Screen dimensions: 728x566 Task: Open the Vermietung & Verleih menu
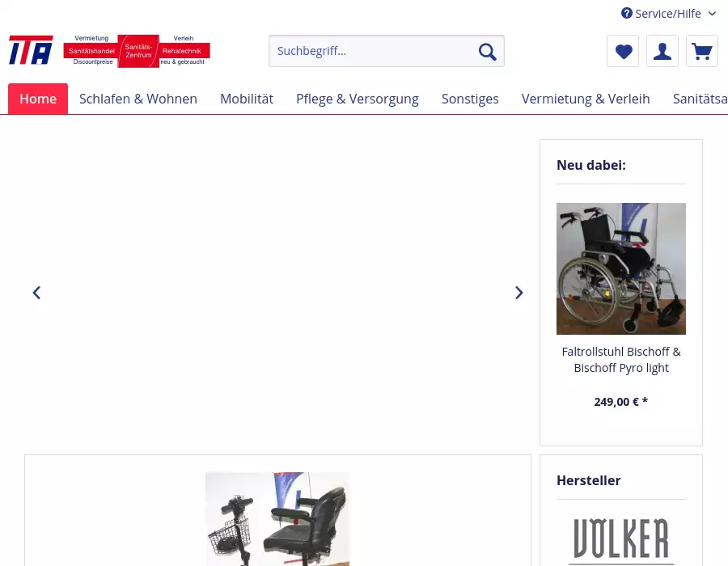[586, 99]
